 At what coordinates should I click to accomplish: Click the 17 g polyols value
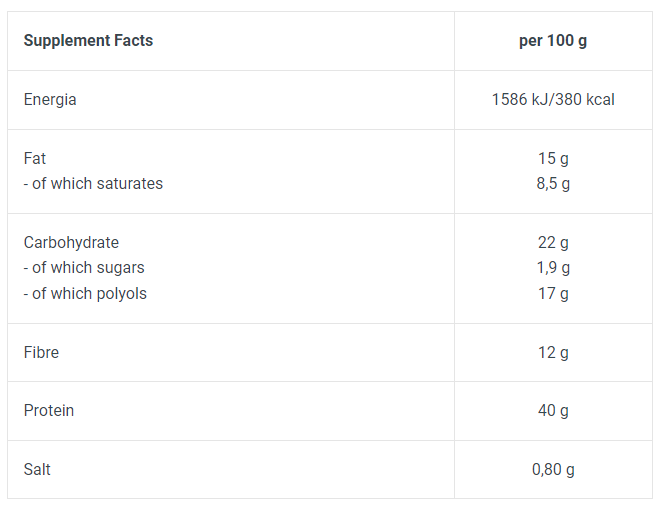click(x=553, y=294)
